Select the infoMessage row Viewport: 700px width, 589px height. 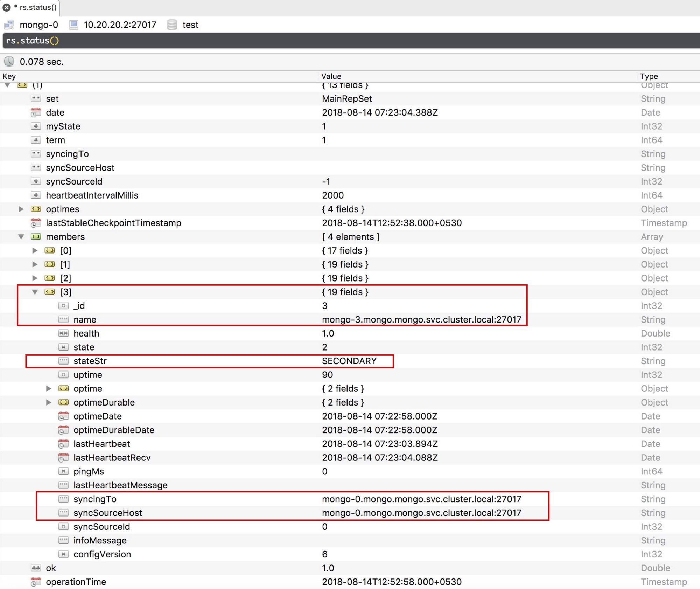[x=350, y=540]
